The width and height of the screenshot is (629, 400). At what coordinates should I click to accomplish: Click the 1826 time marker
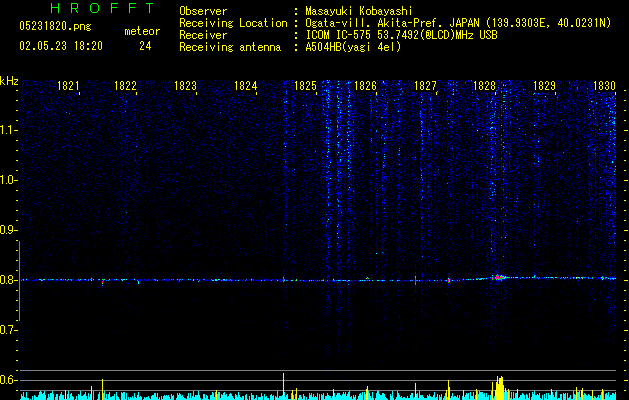365,86
